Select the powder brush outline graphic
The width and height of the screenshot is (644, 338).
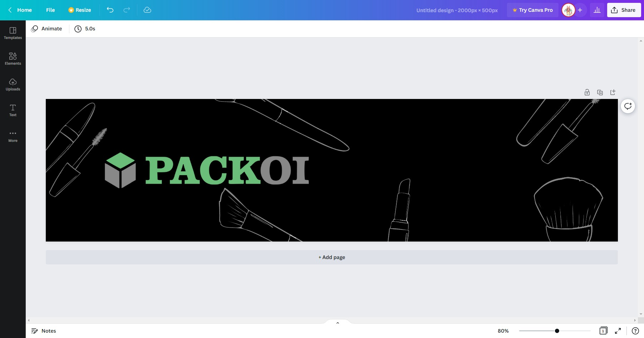[569, 209]
